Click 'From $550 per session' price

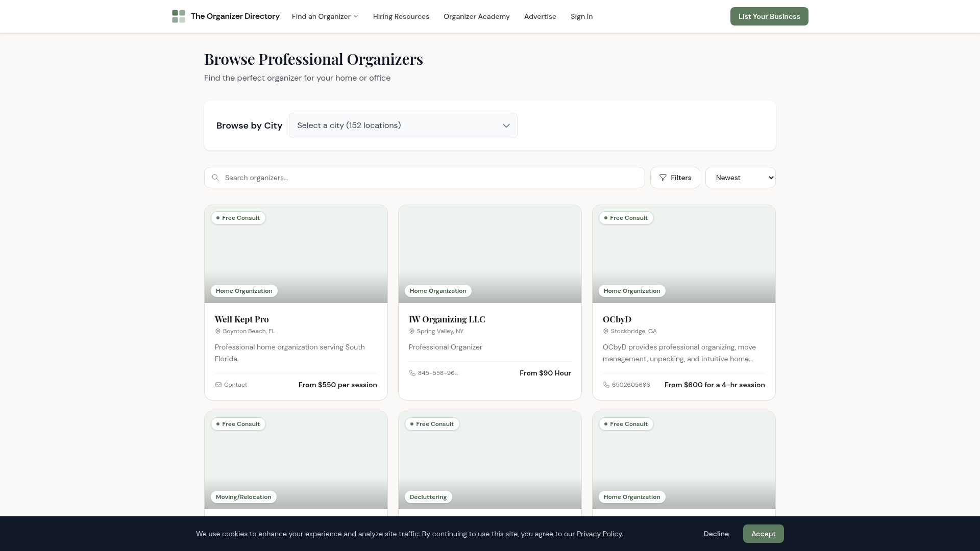[338, 385]
